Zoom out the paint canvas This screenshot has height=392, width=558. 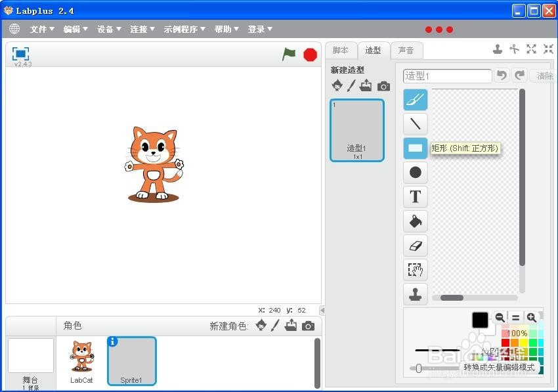tap(500, 317)
